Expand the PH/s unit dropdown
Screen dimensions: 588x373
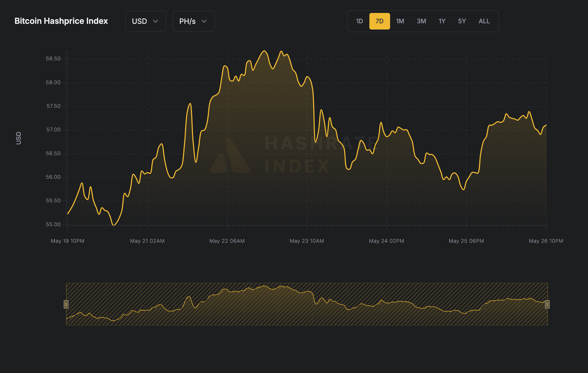[x=193, y=21]
